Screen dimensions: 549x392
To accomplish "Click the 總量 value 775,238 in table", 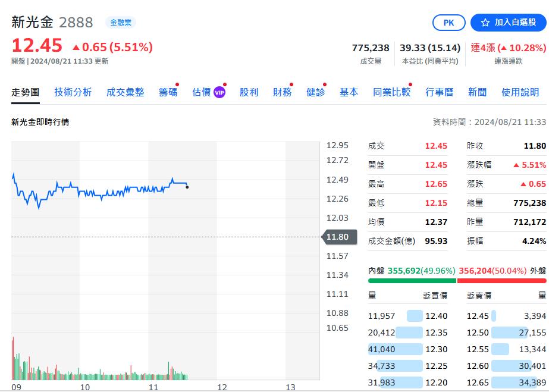I will pos(530,203).
